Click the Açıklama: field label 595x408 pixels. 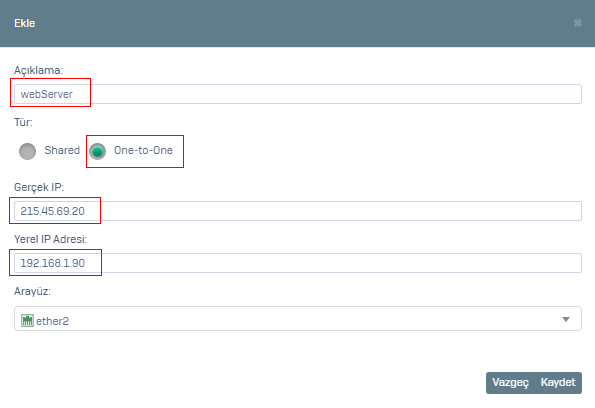tap(38, 71)
